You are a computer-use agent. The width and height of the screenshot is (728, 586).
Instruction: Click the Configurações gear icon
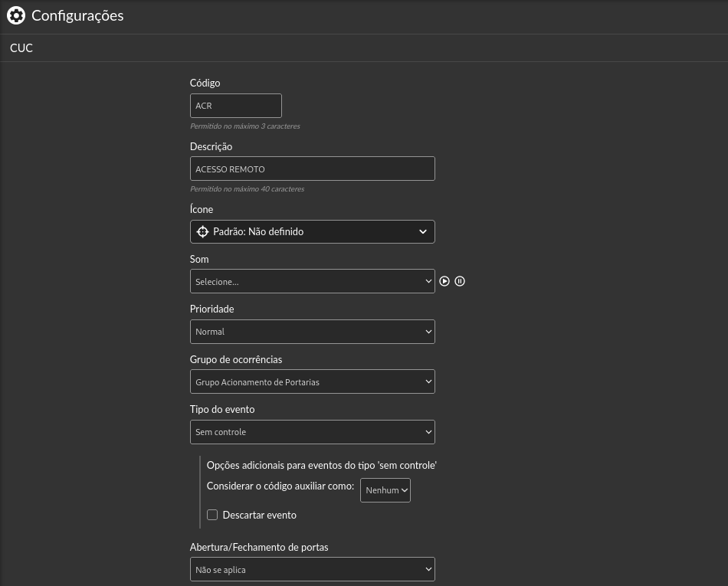(x=16, y=16)
